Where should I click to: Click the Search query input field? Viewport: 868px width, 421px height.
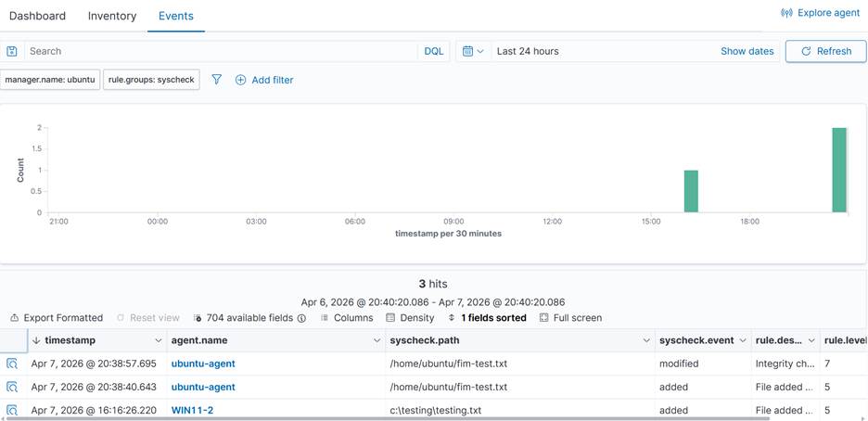(221, 51)
